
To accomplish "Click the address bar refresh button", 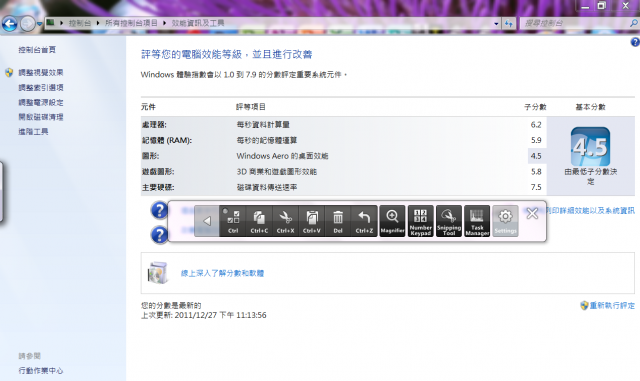I will pyautogui.click(x=509, y=24).
